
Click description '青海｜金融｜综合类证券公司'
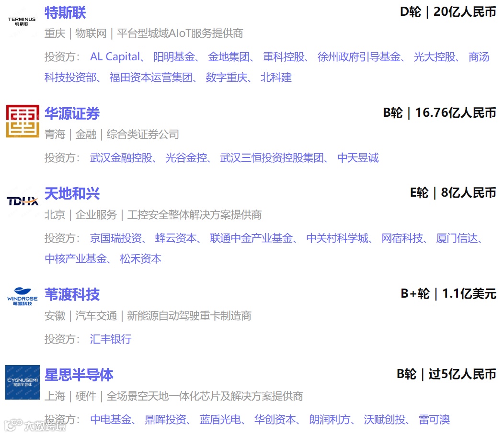[112, 134]
